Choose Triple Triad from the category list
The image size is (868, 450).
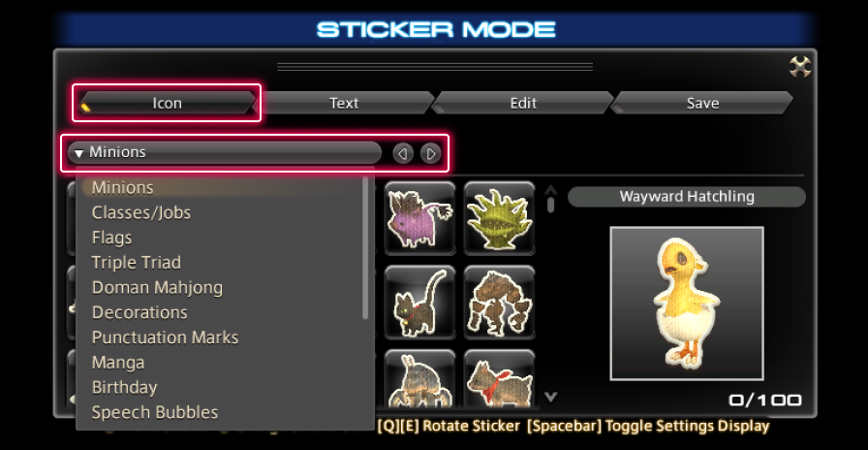[137, 263]
